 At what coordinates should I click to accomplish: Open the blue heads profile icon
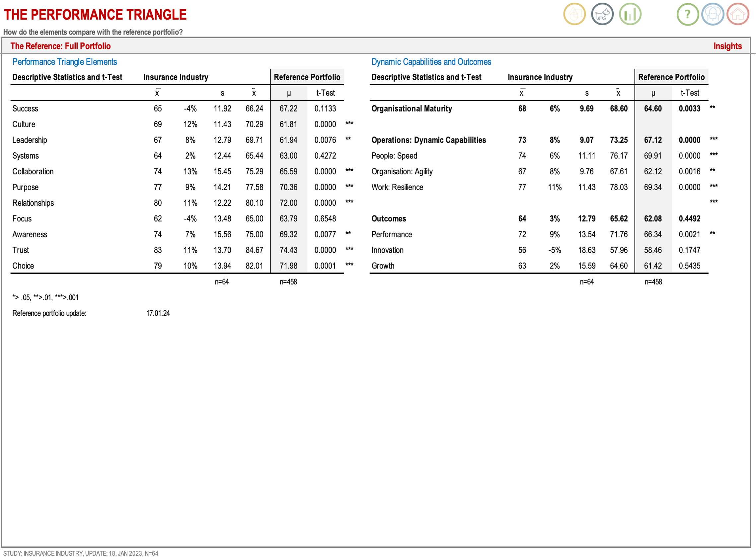[713, 14]
